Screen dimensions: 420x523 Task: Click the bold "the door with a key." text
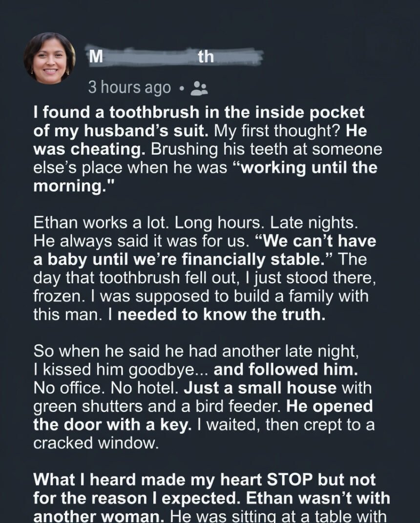tap(112, 424)
